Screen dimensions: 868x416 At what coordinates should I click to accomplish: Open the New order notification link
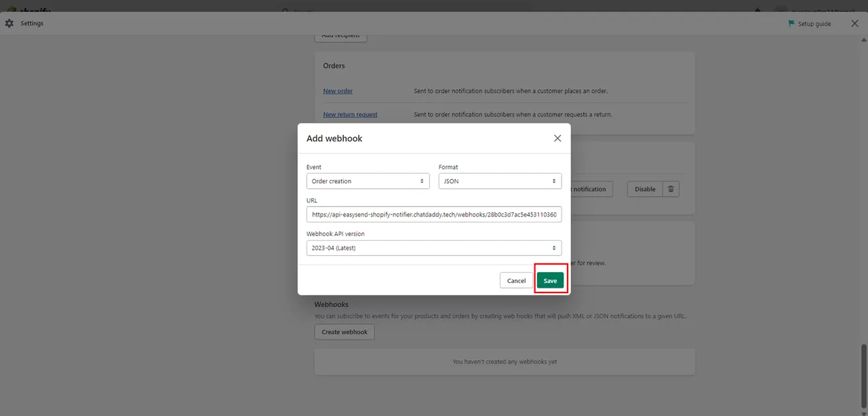pyautogui.click(x=338, y=91)
